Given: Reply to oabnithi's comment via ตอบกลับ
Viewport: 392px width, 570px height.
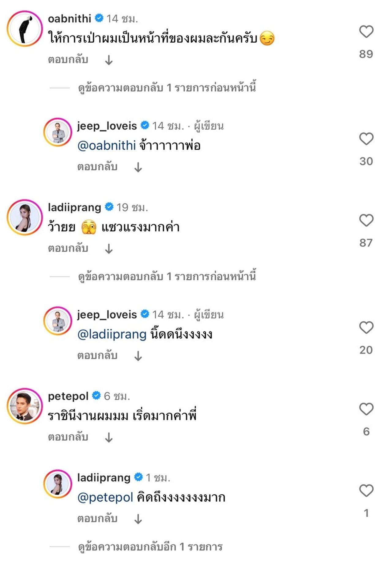Looking at the screenshot, I should 68,59.
